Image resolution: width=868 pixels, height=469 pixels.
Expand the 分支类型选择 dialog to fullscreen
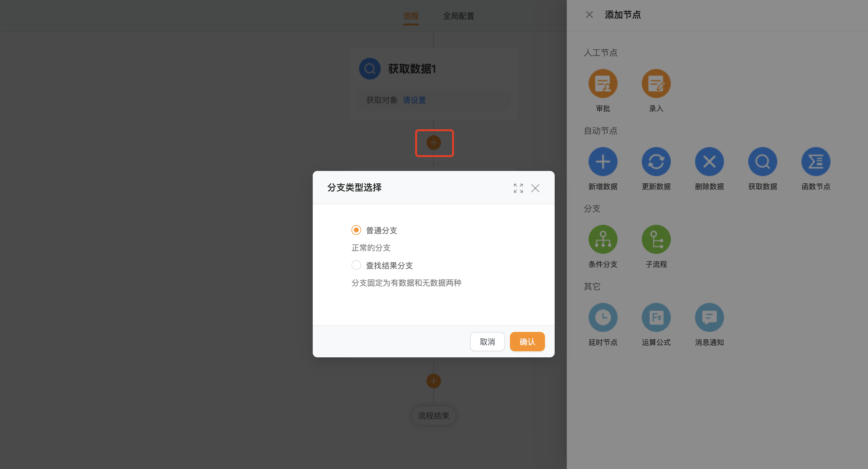[518, 188]
